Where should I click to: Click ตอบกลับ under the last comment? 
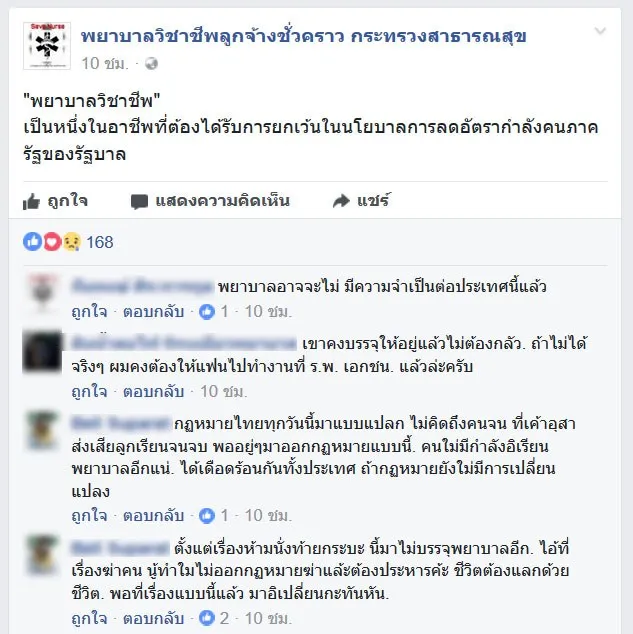154,619
